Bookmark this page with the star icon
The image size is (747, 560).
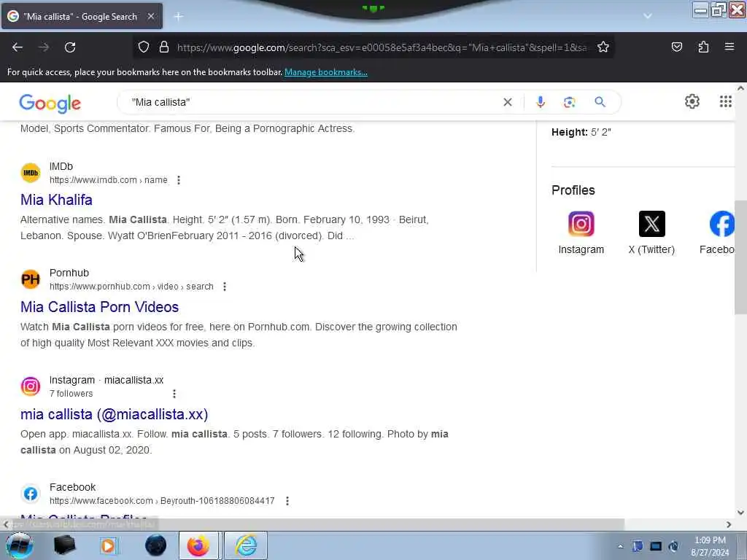click(603, 47)
